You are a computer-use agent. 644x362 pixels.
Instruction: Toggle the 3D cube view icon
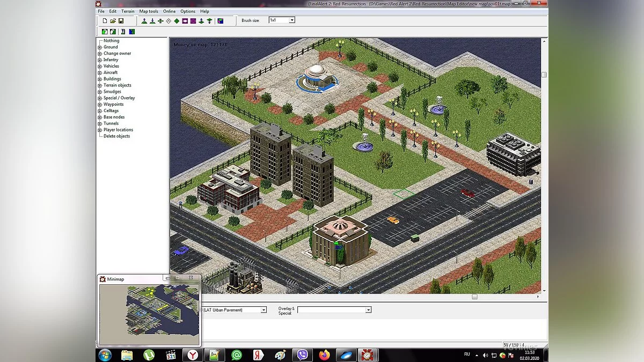tap(220, 21)
